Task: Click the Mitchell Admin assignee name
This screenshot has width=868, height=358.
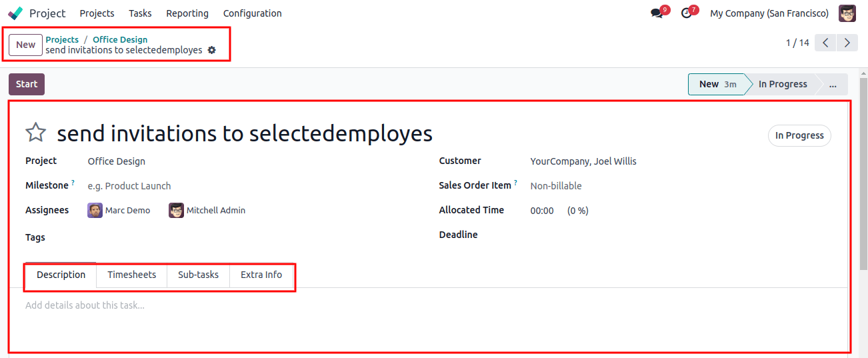Action: click(x=216, y=211)
